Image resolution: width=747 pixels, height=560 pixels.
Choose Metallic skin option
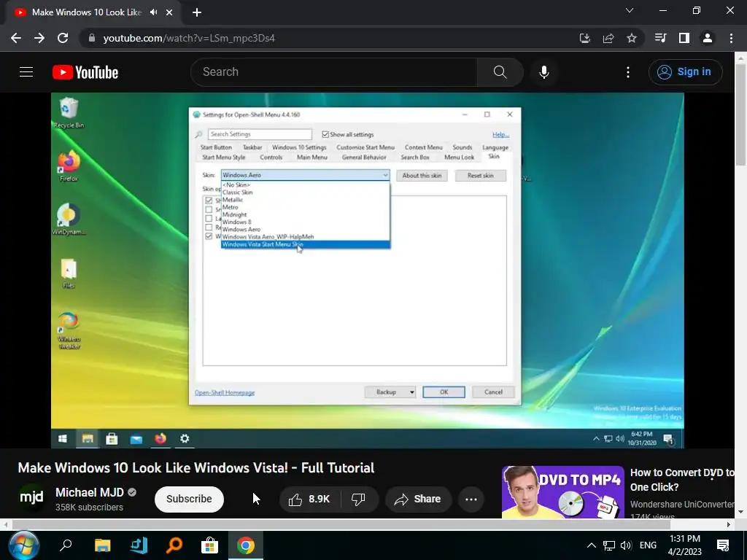coord(306,200)
